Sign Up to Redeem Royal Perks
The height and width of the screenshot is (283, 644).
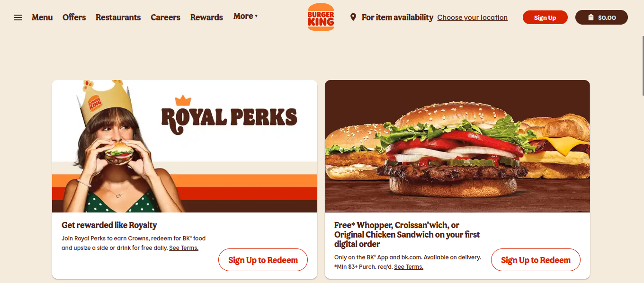click(263, 260)
